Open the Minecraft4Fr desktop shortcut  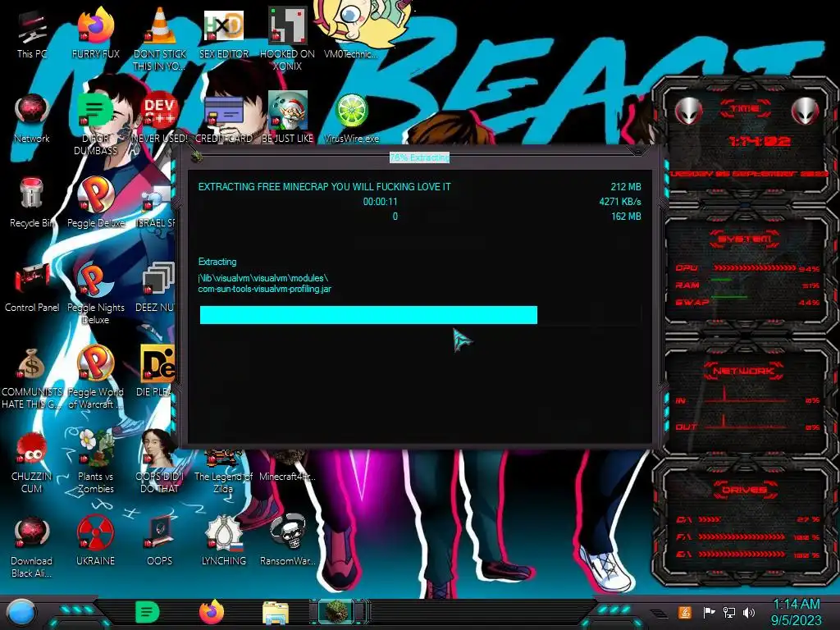coord(288,466)
